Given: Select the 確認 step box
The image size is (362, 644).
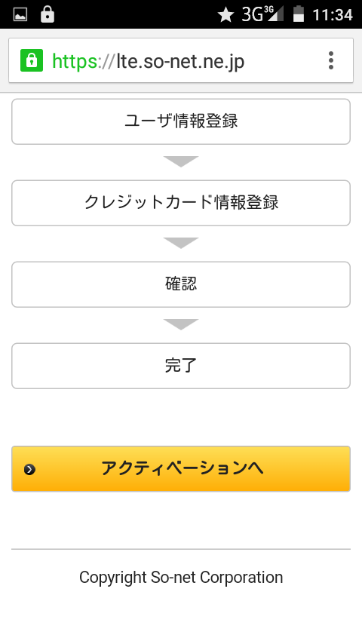Looking at the screenshot, I should tap(181, 284).
